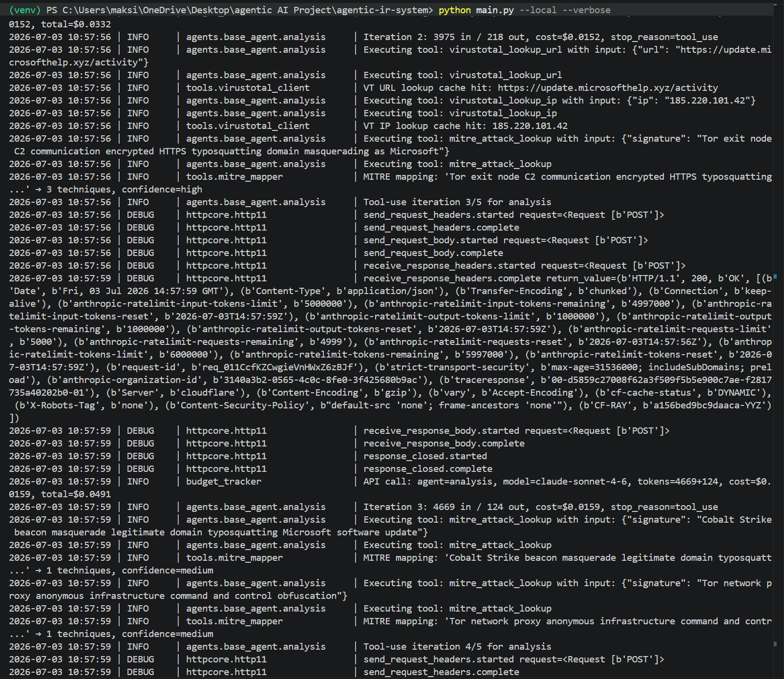
Task: Click MITRE mapping 'Cobalt Strike beacon' message
Action: click(x=568, y=557)
